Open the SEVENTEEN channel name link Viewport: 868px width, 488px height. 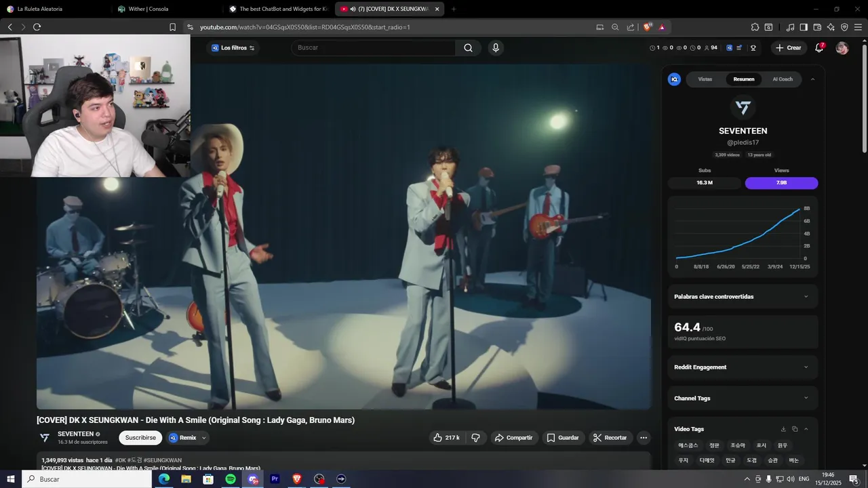75,434
